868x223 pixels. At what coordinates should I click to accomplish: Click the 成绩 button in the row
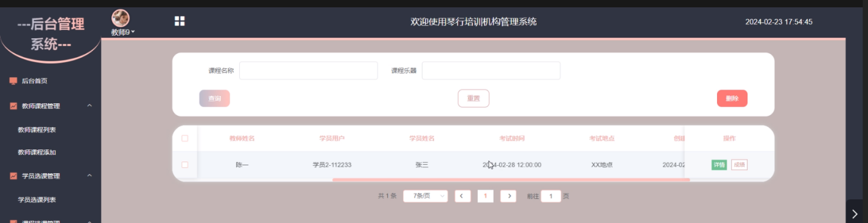coord(739,165)
